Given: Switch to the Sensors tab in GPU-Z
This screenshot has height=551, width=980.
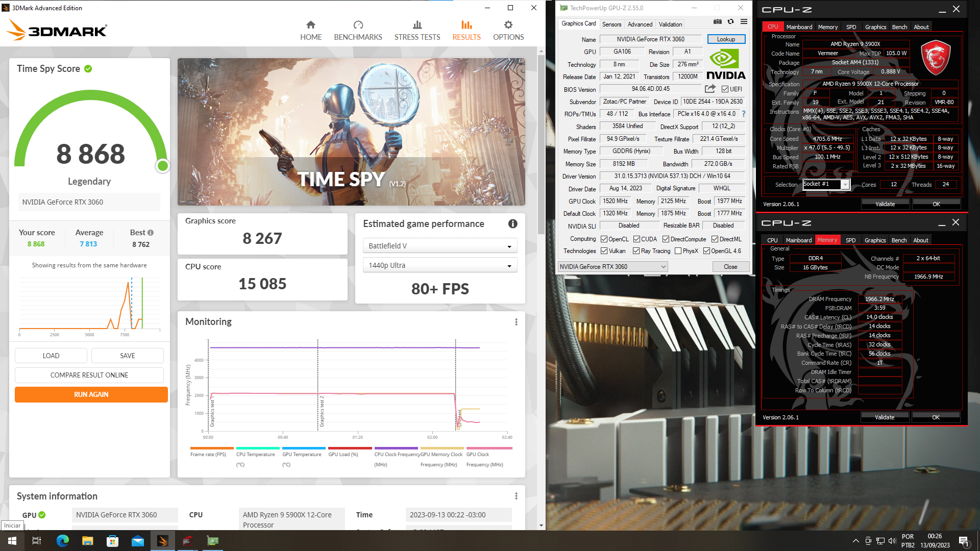Looking at the screenshot, I should point(611,24).
